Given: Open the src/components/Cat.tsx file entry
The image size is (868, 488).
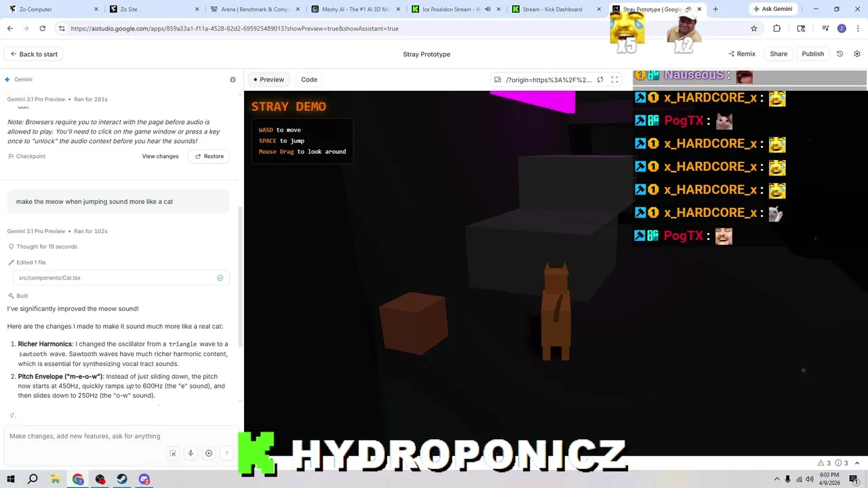Looking at the screenshot, I should tap(121, 278).
